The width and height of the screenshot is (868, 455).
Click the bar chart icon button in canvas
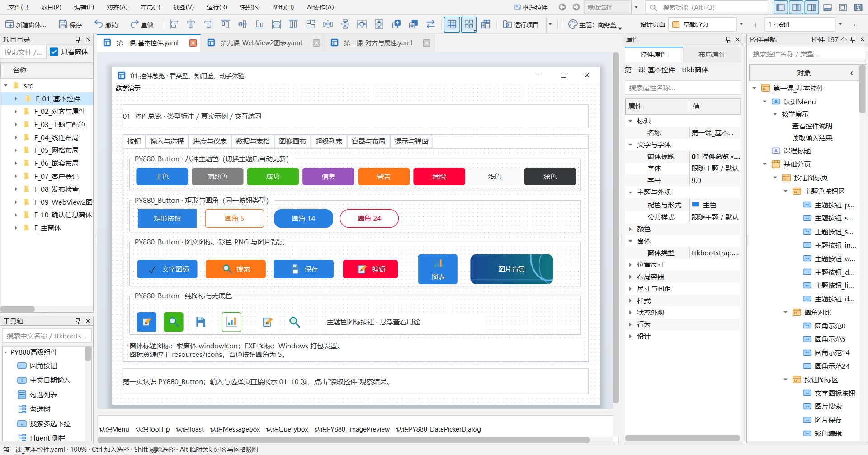click(231, 322)
